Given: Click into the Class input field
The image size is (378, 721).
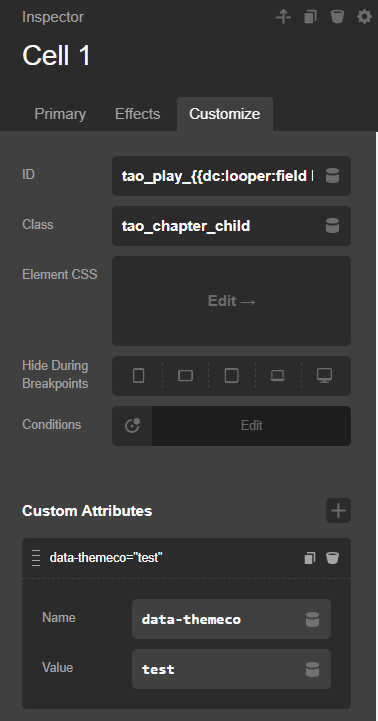Looking at the screenshot, I should coord(218,226).
